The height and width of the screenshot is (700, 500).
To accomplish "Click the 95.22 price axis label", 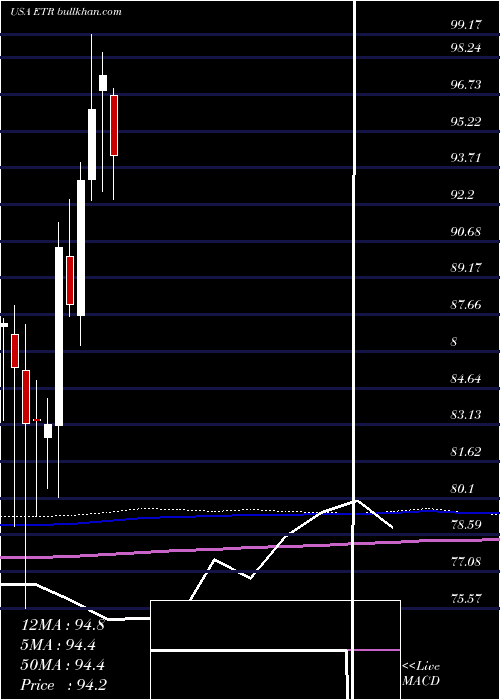I will pyautogui.click(x=466, y=121).
